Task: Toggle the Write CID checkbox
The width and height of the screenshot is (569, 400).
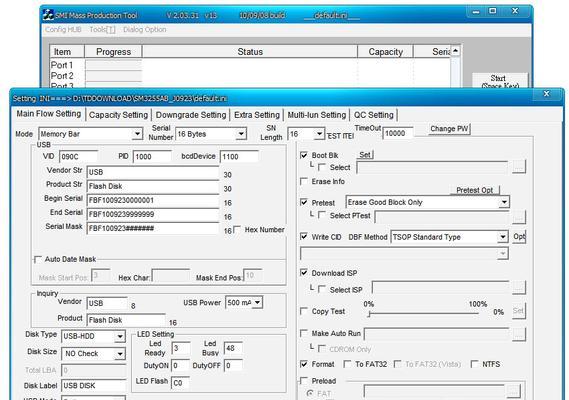Action: (304, 237)
